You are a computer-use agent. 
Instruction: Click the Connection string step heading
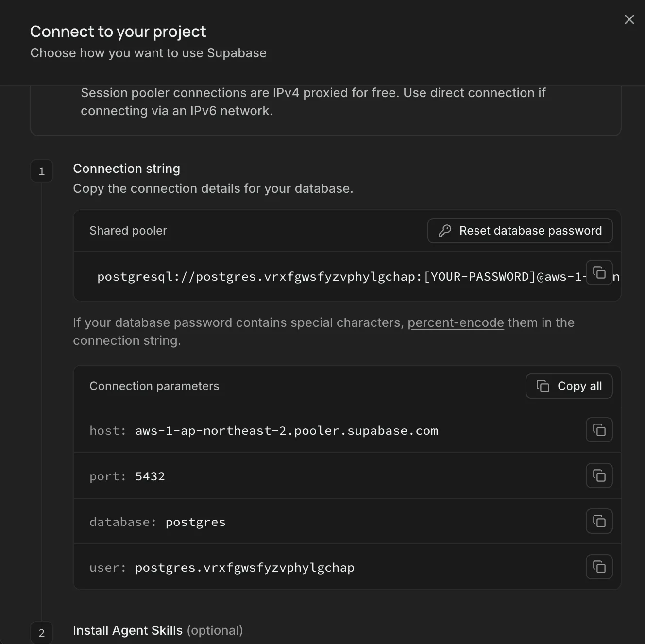point(126,169)
